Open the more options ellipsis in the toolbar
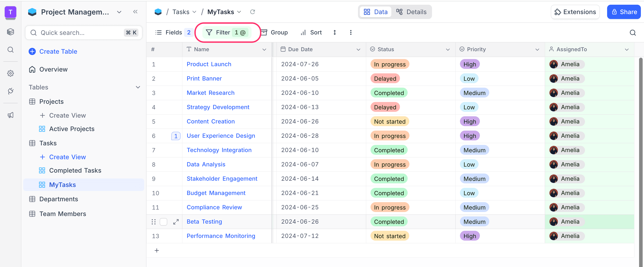This screenshot has height=267, width=644. pyautogui.click(x=351, y=32)
